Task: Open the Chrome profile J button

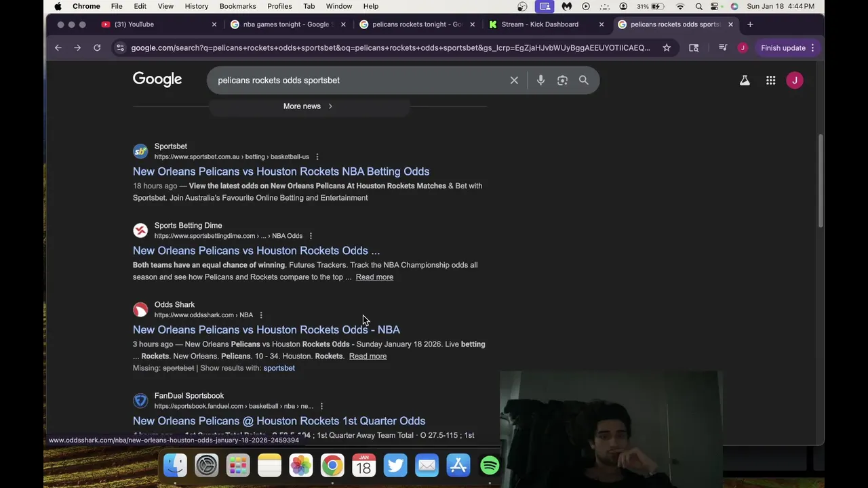Action: tap(743, 48)
